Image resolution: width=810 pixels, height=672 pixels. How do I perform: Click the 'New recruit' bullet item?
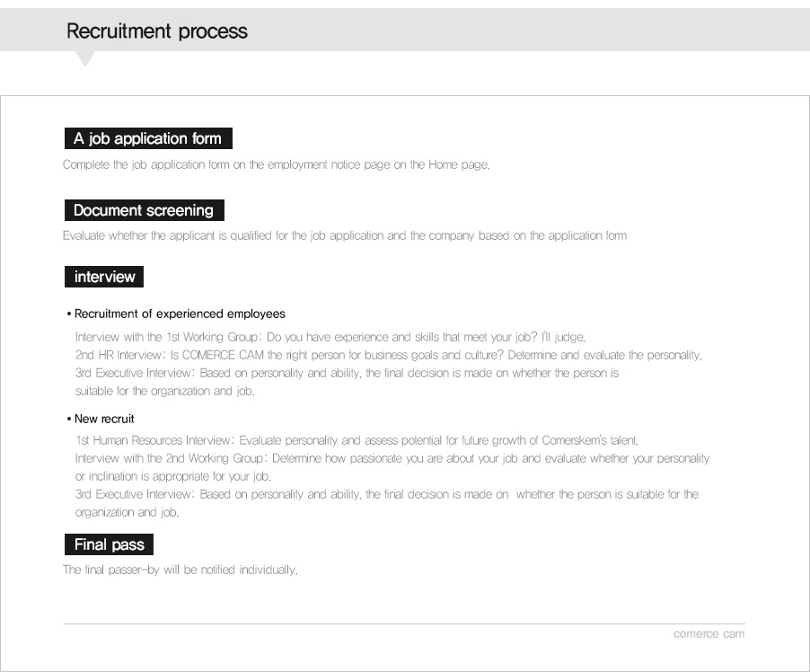(101, 419)
